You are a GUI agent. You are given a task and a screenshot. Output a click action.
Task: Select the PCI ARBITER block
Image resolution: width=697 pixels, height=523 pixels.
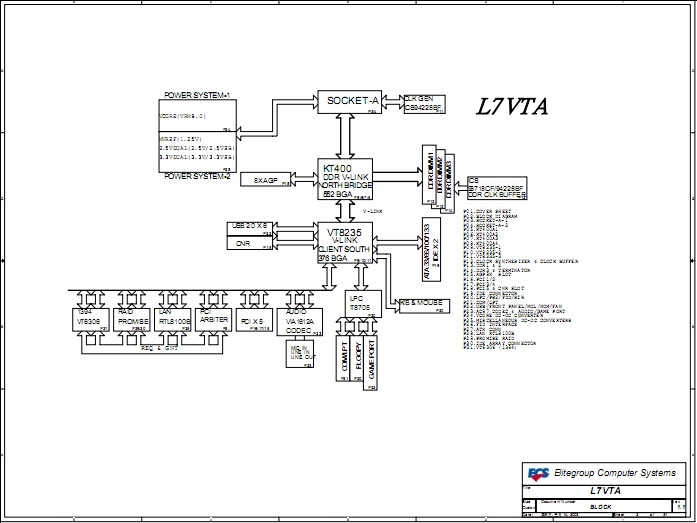(x=213, y=319)
